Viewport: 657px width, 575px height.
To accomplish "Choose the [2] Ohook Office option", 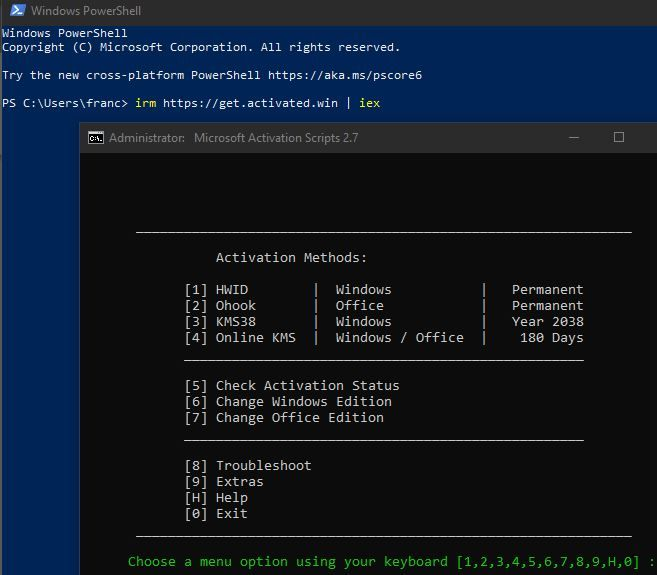I will 221,306.
